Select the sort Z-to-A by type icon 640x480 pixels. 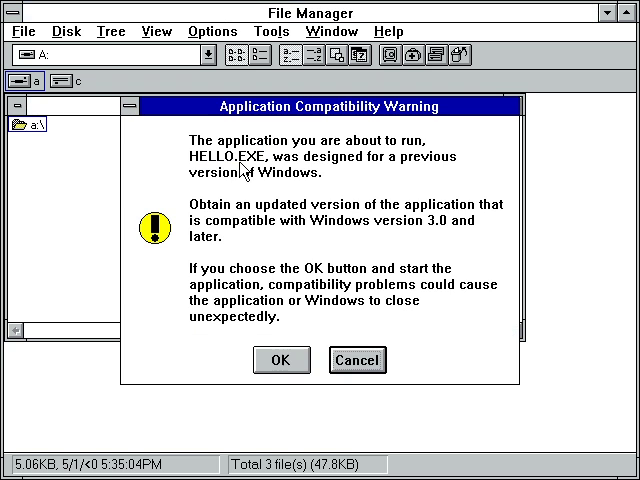tap(313, 55)
